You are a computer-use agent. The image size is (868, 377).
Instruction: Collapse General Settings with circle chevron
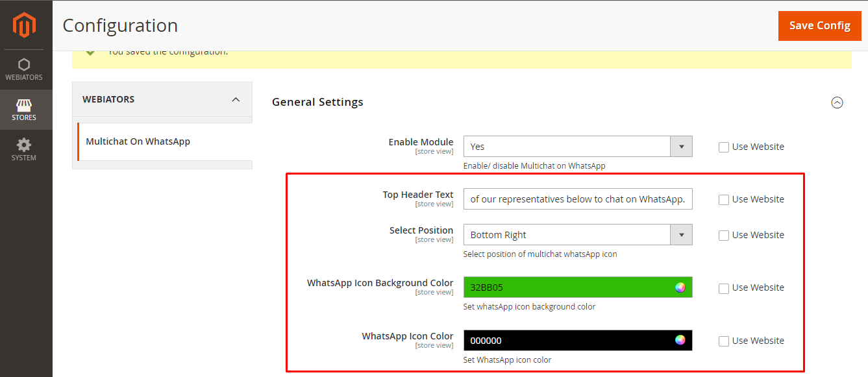[x=837, y=103]
